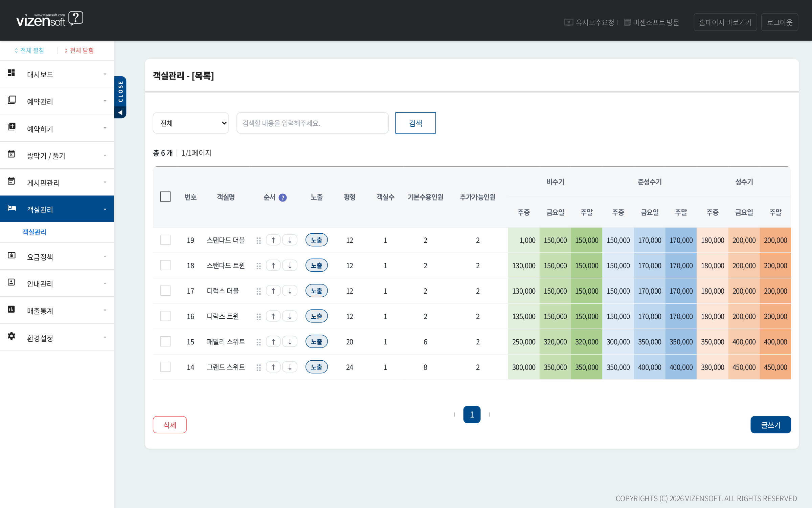The height and width of the screenshot is (508, 812).
Task: Grab the drag handle for 스탠다드 더블
Action: (258, 240)
